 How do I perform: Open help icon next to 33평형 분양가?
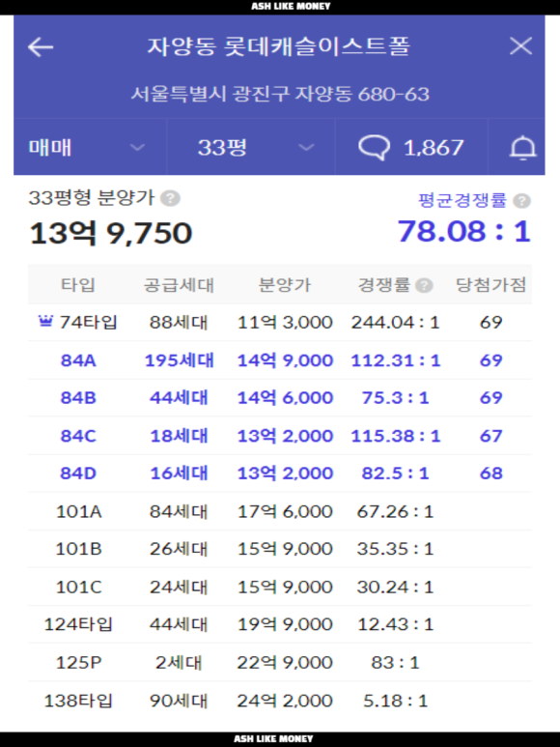[170, 198]
